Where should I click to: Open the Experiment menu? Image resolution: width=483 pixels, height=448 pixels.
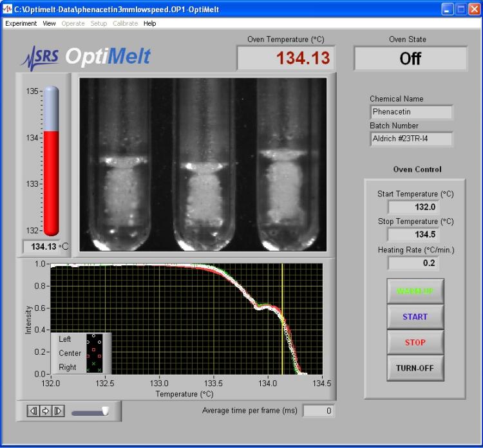pos(21,23)
